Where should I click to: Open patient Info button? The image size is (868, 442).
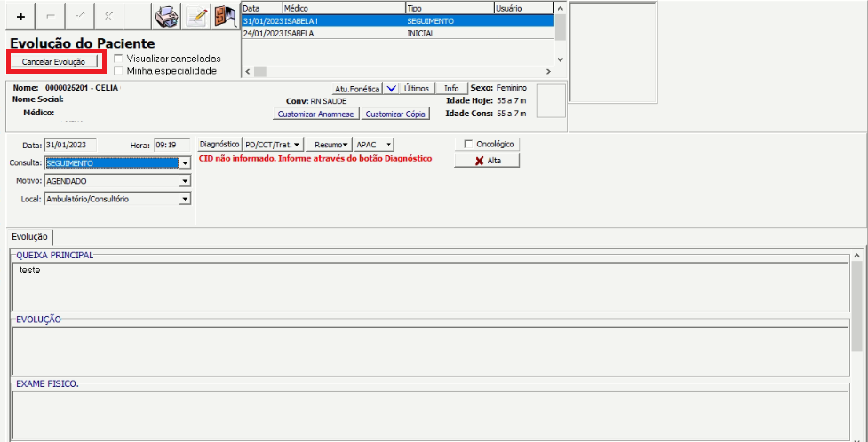(x=451, y=89)
